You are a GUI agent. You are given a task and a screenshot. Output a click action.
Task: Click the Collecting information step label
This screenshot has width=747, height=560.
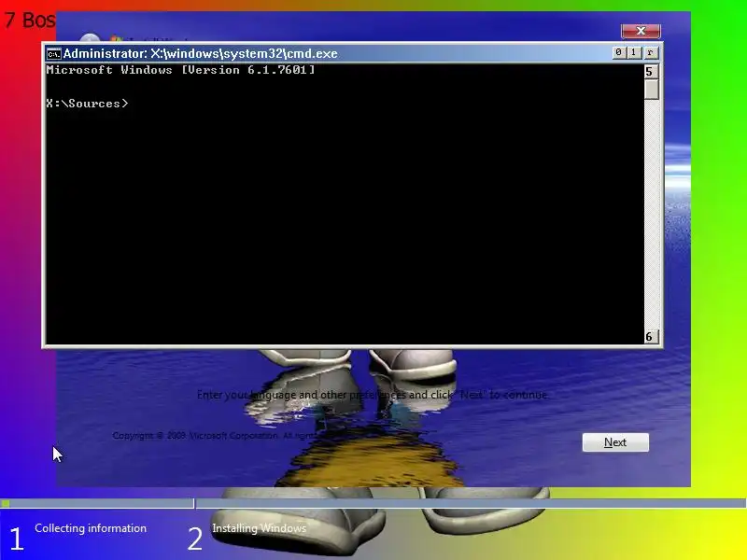(x=91, y=528)
